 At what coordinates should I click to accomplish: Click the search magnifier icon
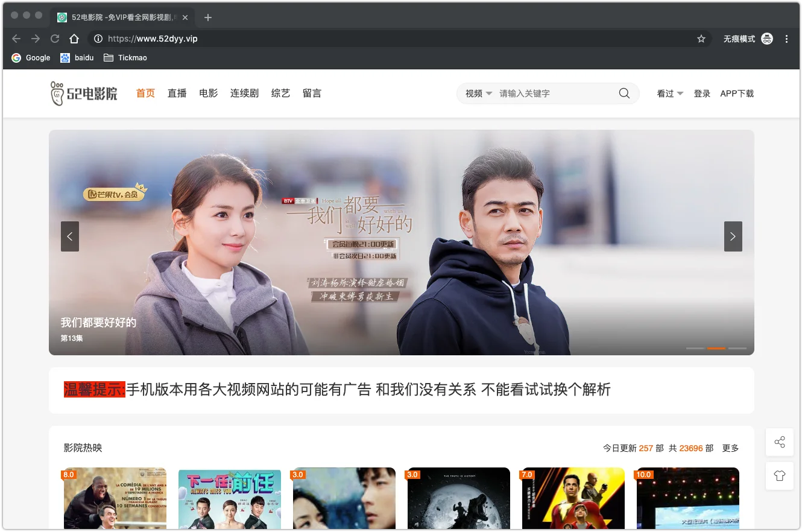624,93
